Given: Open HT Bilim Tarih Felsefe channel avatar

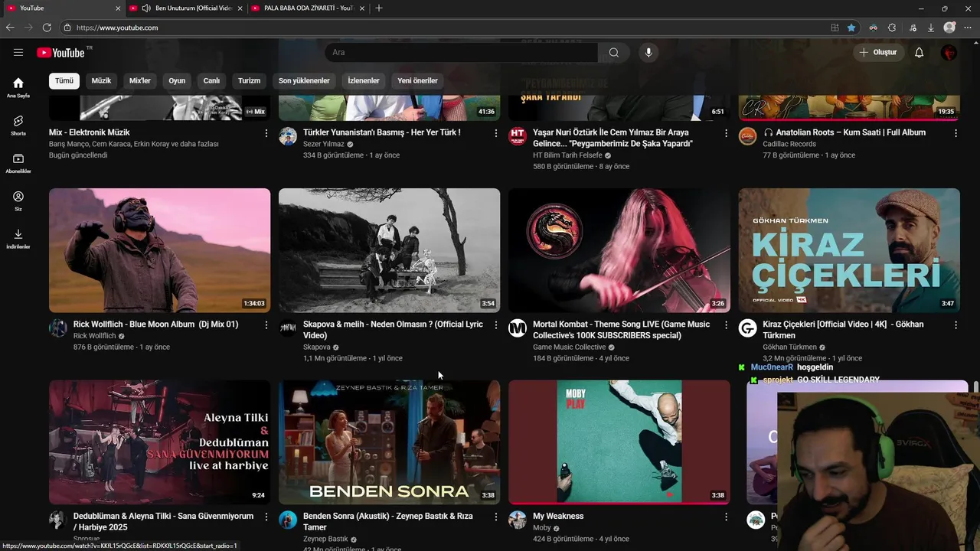Looking at the screenshot, I should click(x=518, y=136).
